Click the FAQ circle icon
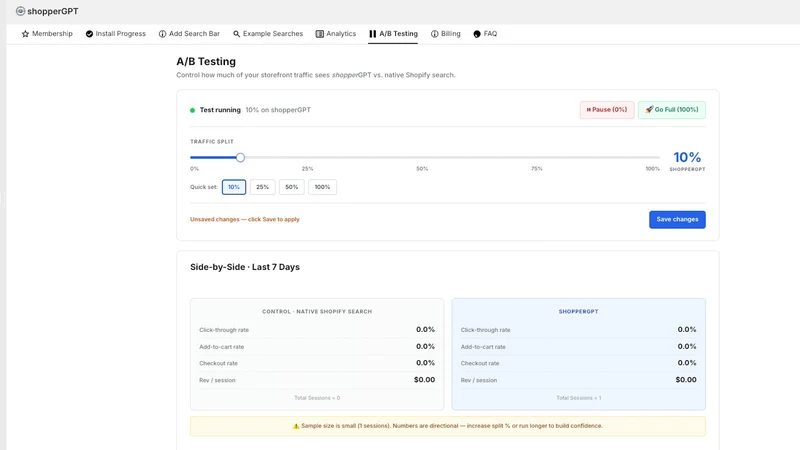This screenshot has width=800, height=450. click(477, 34)
